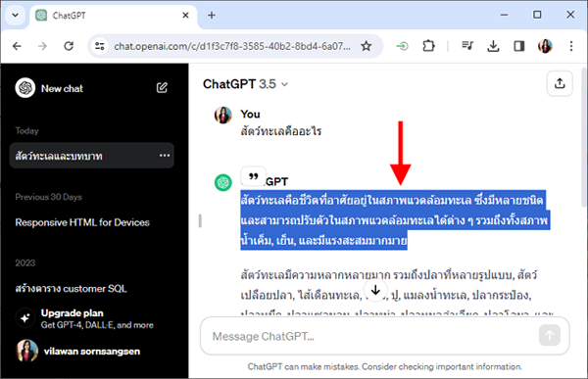Expand the ChatGPT 3.5 model selector
Image resolution: width=588 pixels, height=379 pixels.
tap(246, 84)
